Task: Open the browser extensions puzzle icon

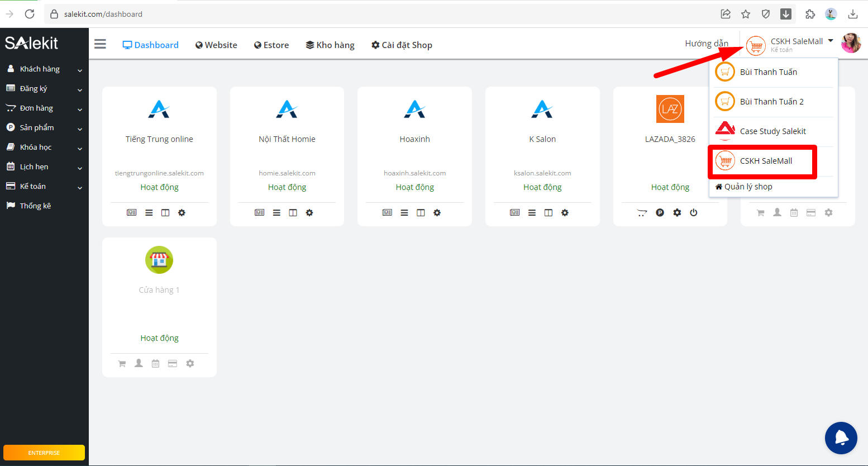Action: click(810, 14)
